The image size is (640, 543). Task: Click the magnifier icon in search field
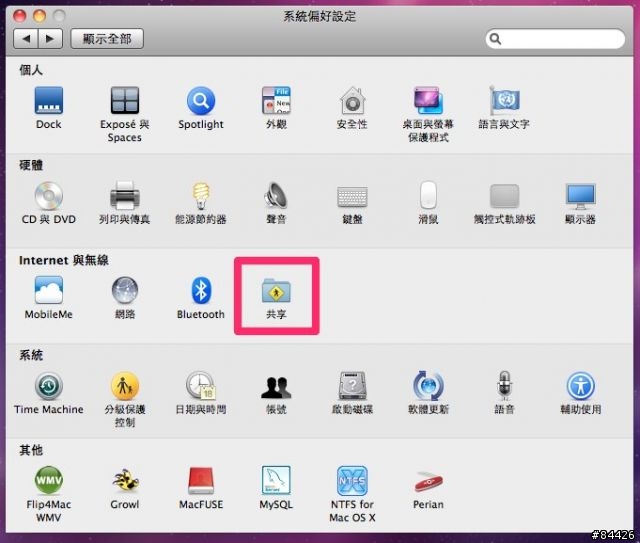pyautogui.click(x=495, y=39)
